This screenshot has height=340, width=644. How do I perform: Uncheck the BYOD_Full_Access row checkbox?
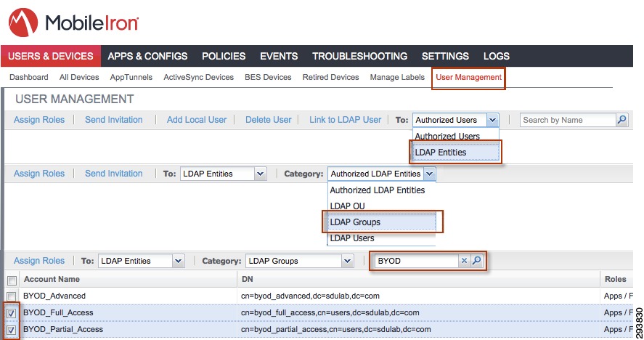point(12,313)
